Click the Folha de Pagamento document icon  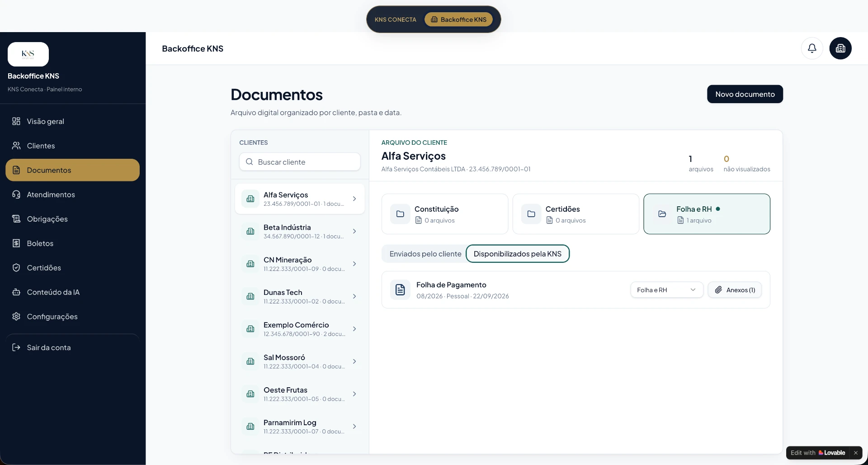(400, 290)
